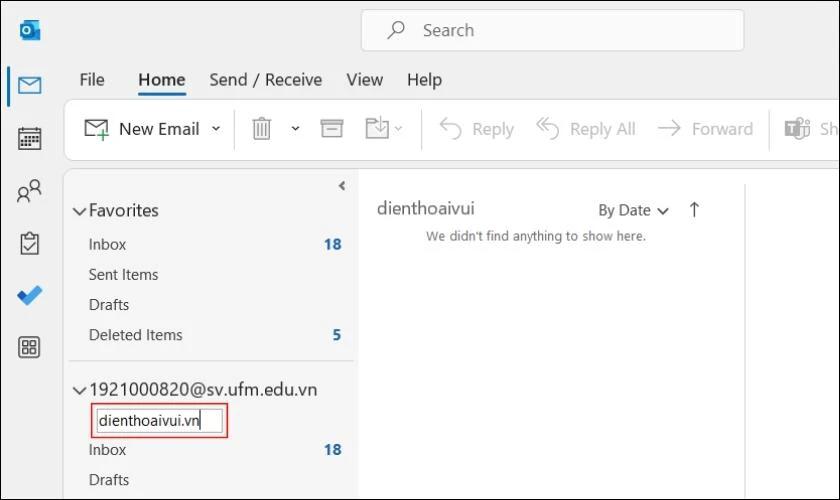Select the Mail envelope sidebar icon
Screen dimensions: 840x500
pos(29,85)
